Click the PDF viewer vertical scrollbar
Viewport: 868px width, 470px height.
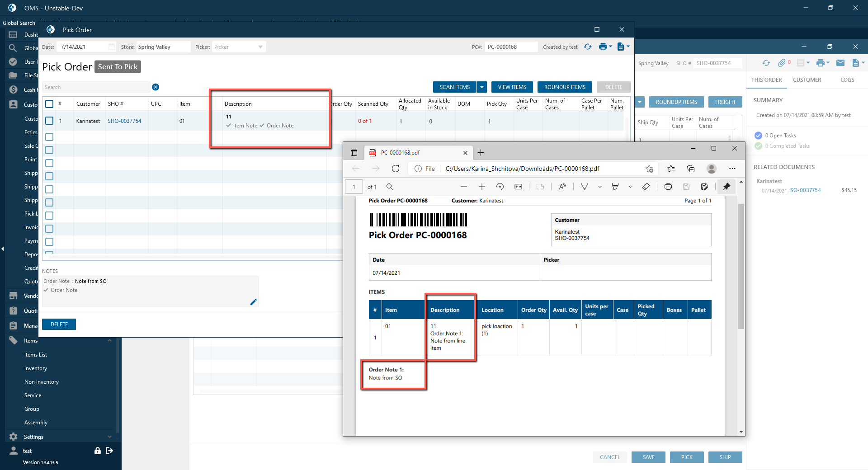[741, 267]
